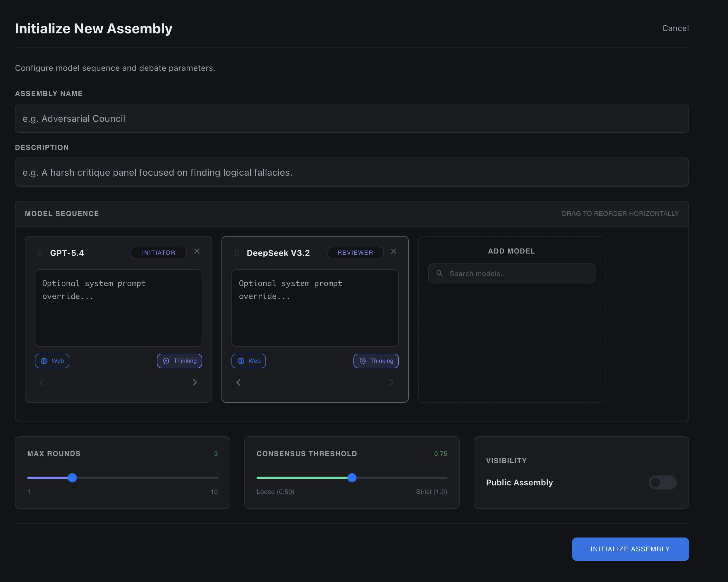Remove DeepSeek V3.2 from the model sequence

click(393, 251)
